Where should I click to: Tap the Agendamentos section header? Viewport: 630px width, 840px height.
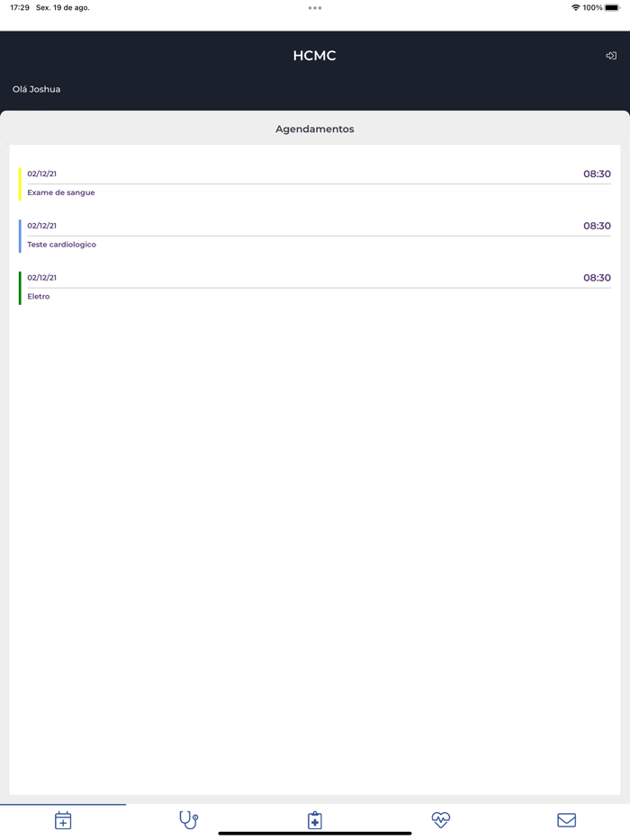tap(315, 130)
